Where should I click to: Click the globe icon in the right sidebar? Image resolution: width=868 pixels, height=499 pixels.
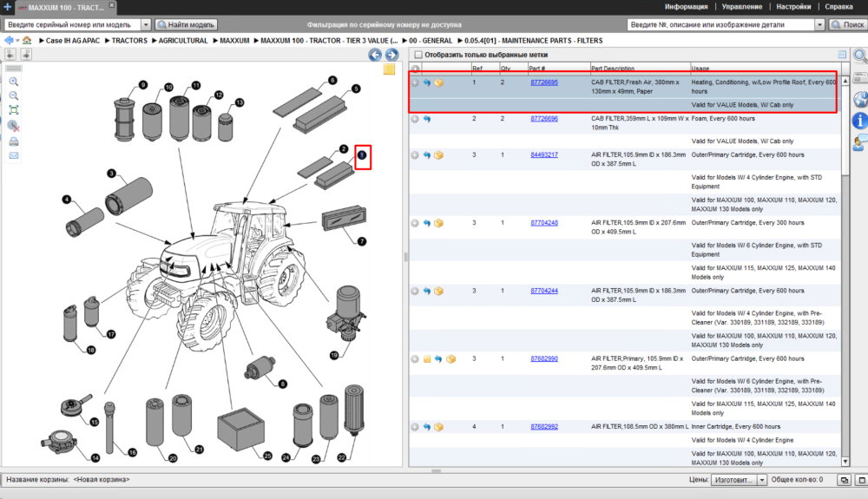[x=859, y=100]
